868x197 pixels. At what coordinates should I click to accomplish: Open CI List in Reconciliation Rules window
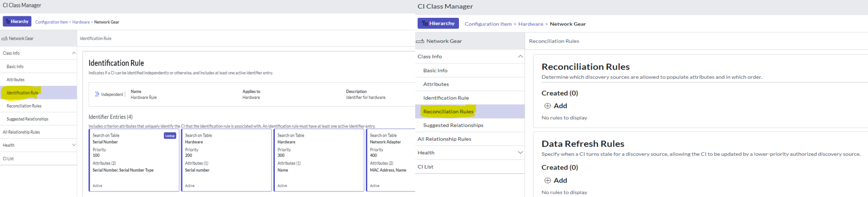pos(470,167)
